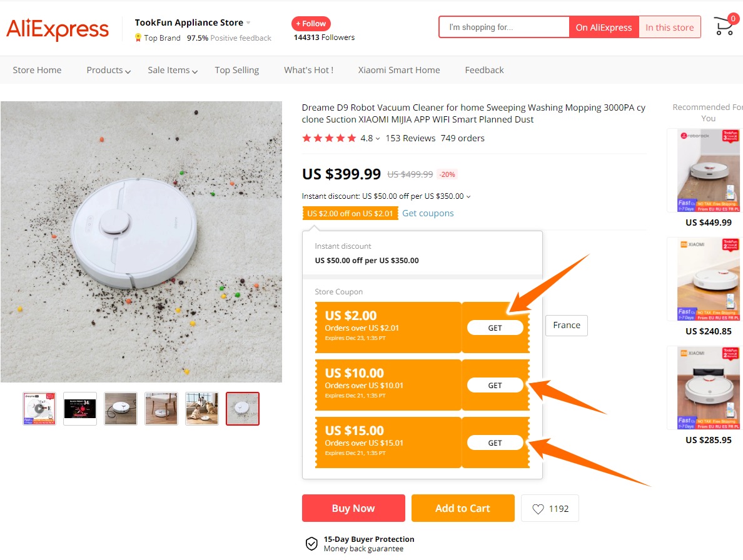Click the five-star rating icons
The image size is (743, 560).
tap(329, 138)
